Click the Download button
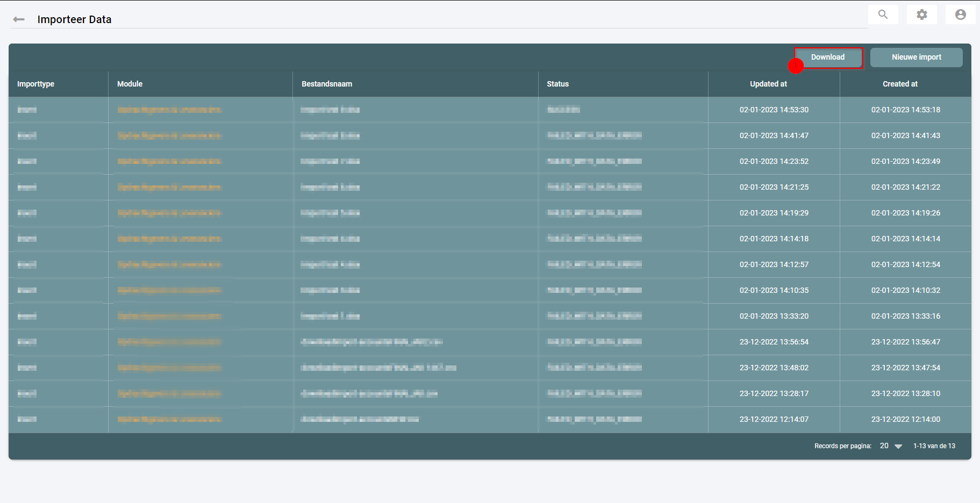 [x=828, y=58]
